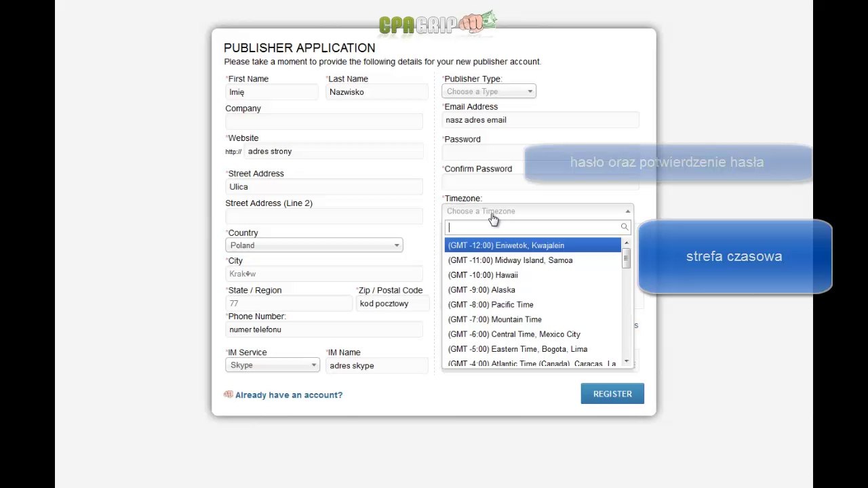This screenshot has width=868, height=488.
Task: Click the IM Name field
Action: 376,366
